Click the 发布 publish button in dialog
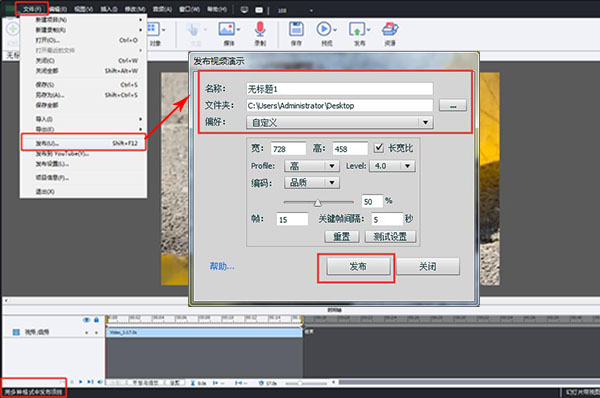 [358, 266]
